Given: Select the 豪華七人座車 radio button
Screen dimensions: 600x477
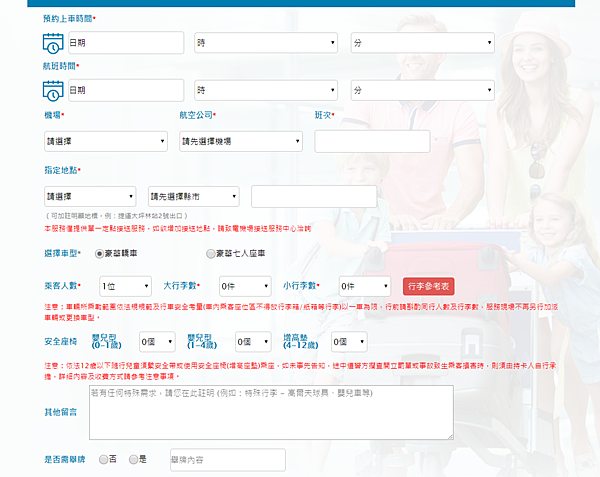Looking at the screenshot, I should click(x=211, y=254).
